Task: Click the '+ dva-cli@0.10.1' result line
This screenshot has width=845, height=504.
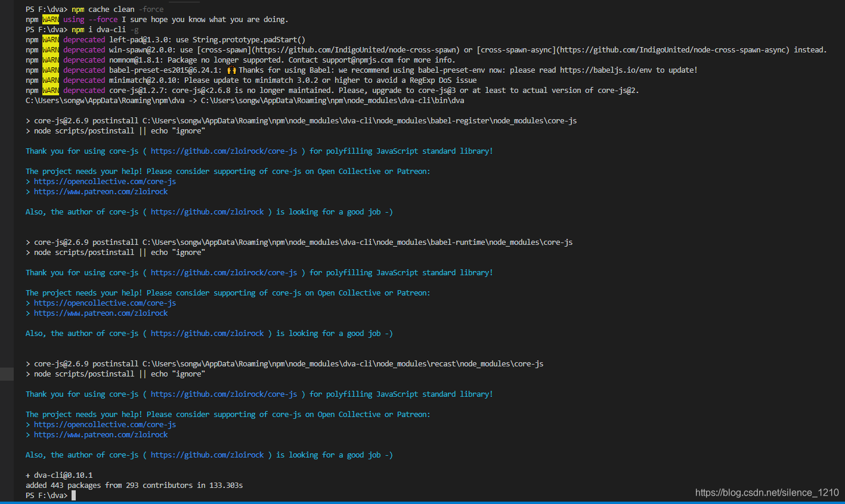Action: tap(59, 475)
